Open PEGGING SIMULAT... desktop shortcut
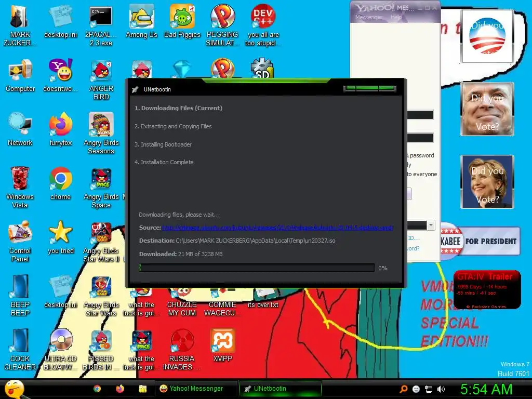Viewport: 532px width, 399px height. (222, 25)
